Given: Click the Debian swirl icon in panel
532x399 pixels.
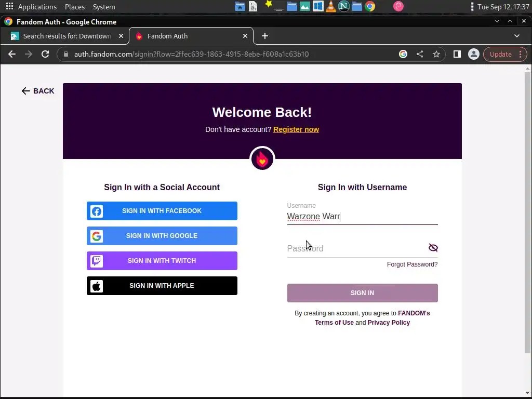Looking at the screenshot, I should (x=398, y=6).
